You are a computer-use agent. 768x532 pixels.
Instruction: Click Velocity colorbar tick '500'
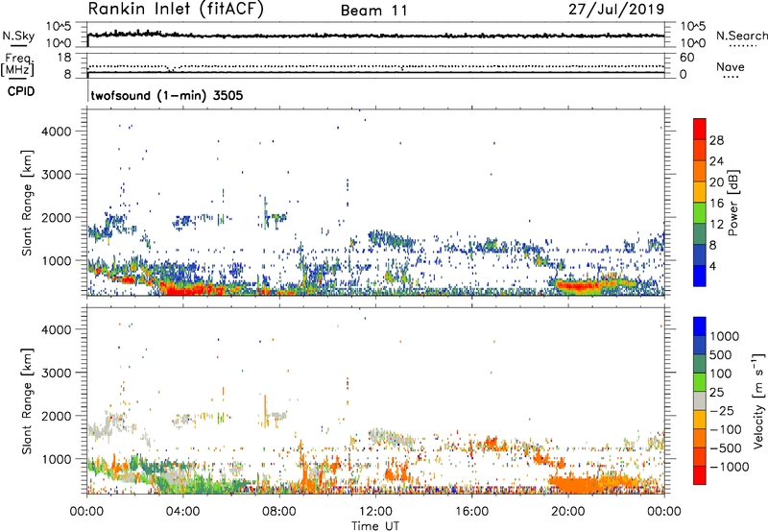[x=723, y=354]
